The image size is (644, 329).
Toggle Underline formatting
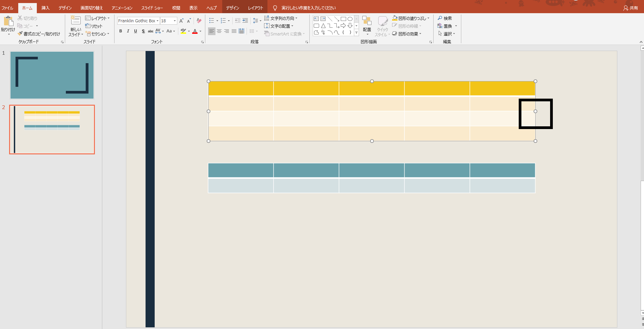pyautogui.click(x=135, y=31)
